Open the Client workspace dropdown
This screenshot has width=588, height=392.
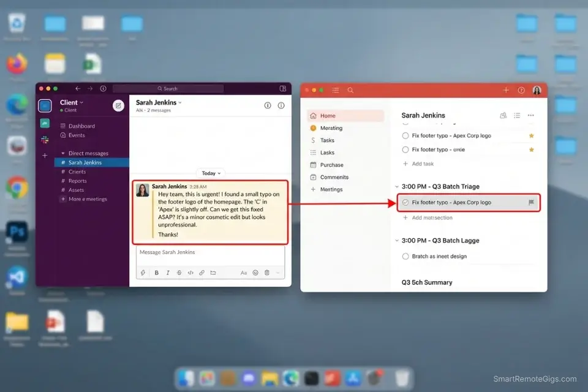click(71, 102)
